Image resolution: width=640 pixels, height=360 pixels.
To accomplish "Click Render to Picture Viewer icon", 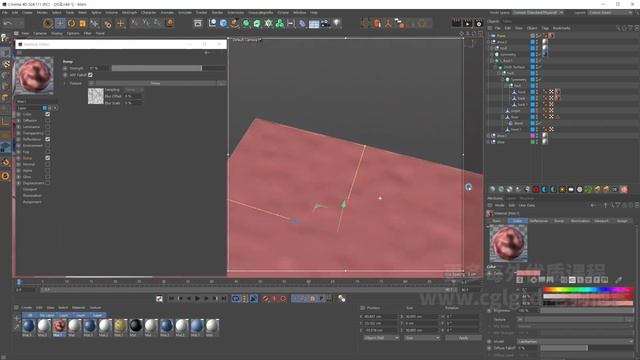I will point(467,23).
